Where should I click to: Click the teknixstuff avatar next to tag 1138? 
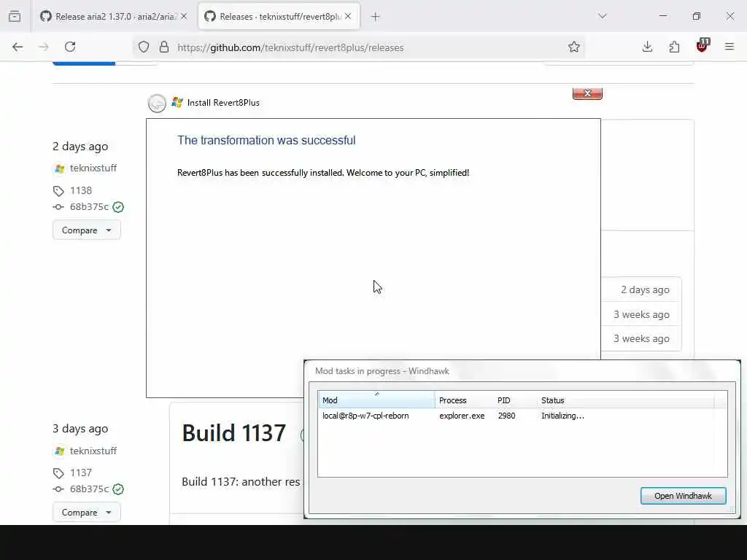(x=59, y=168)
